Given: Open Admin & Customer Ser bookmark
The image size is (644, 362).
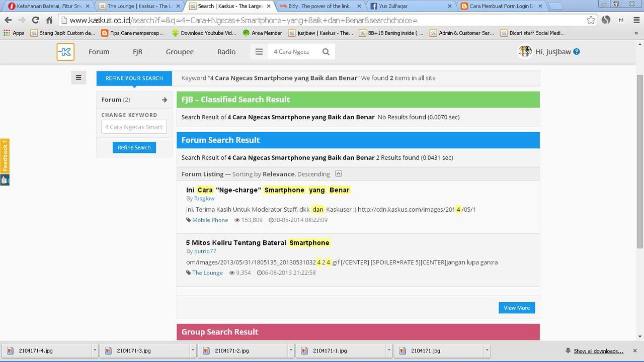Looking at the screenshot, I should coord(462,33).
